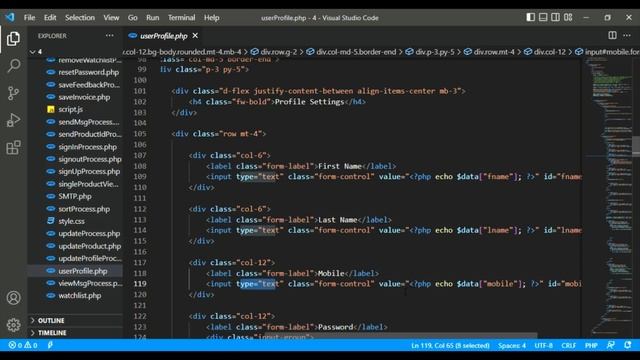The height and width of the screenshot is (360, 640).
Task: Open the File menu
Action: [x=29, y=18]
